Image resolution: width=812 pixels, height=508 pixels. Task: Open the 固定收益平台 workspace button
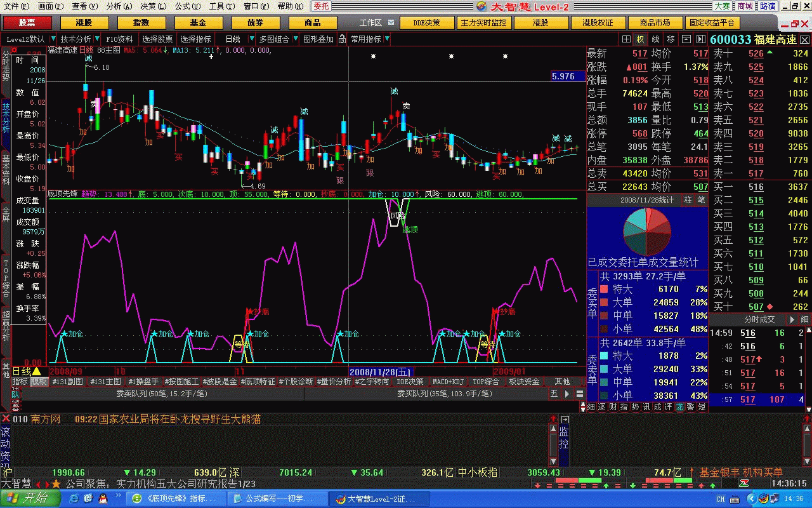point(712,22)
